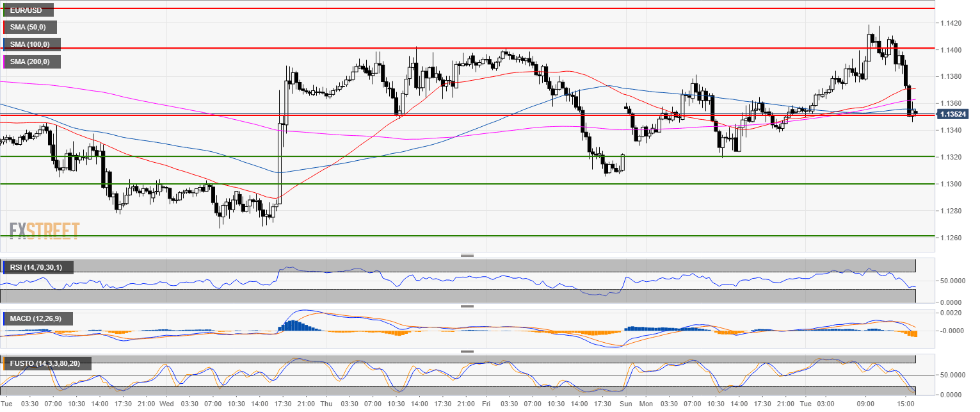Click the Wed date label on time axis

click(x=166, y=404)
